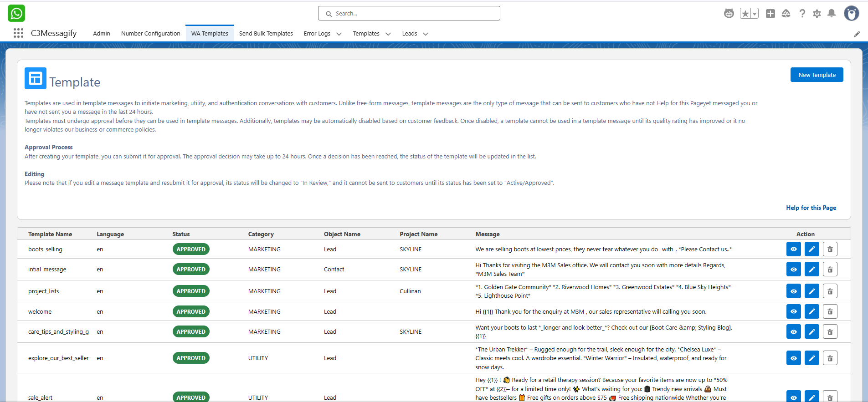This screenshot has height=402, width=868.
Task: Delete the care_tips_and_styling_g template
Action: point(830,331)
